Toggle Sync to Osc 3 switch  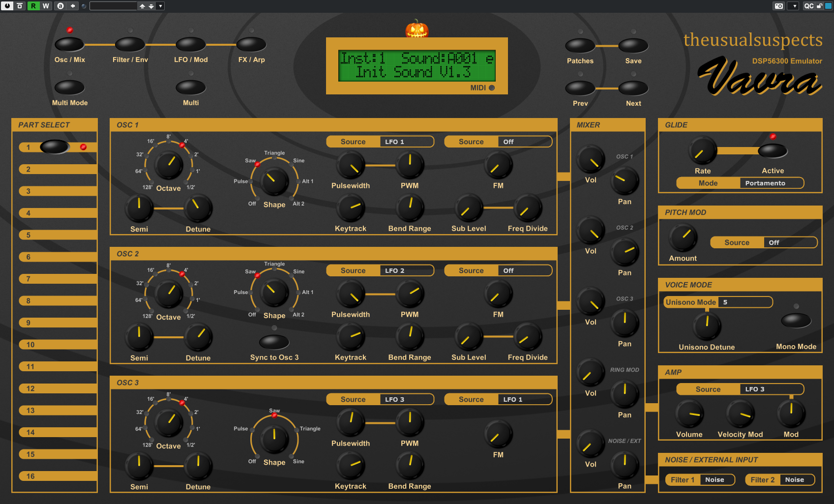(x=274, y=342)
